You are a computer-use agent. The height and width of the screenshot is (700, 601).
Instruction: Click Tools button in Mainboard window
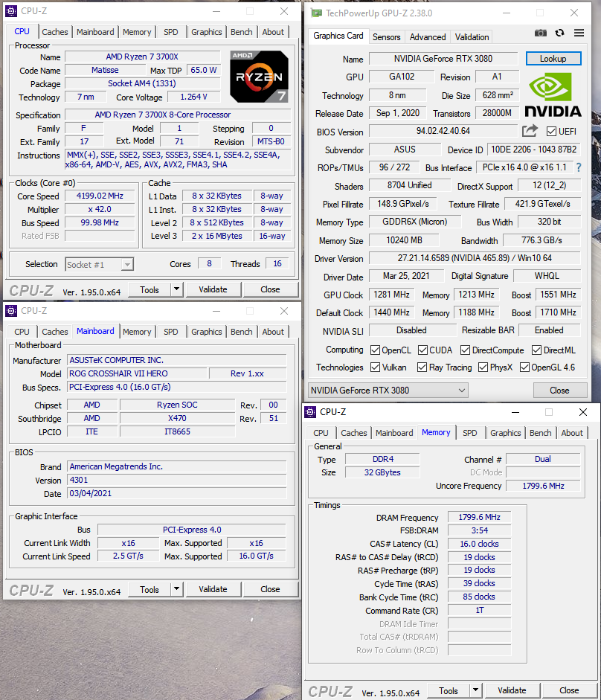coord(149,589)
